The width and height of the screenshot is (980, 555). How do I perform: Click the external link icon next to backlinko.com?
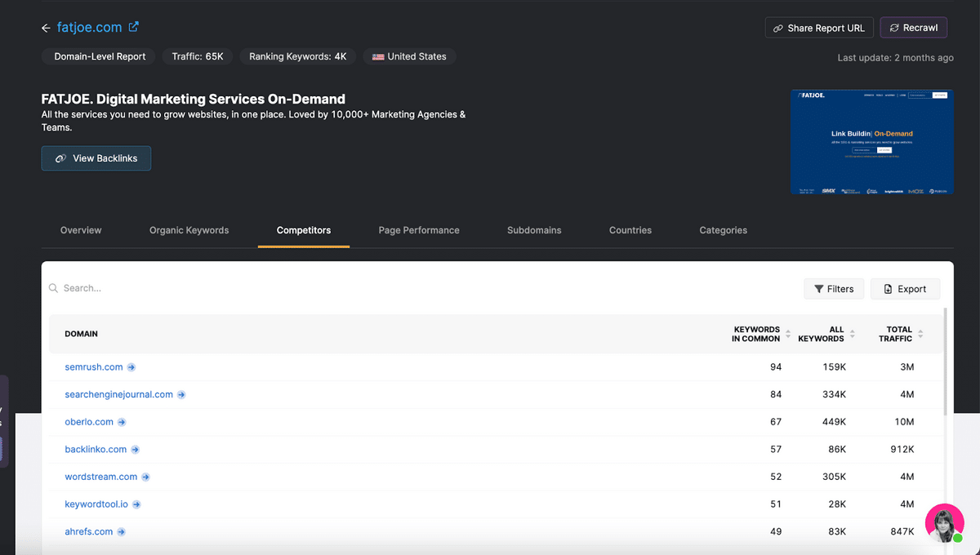136,449
